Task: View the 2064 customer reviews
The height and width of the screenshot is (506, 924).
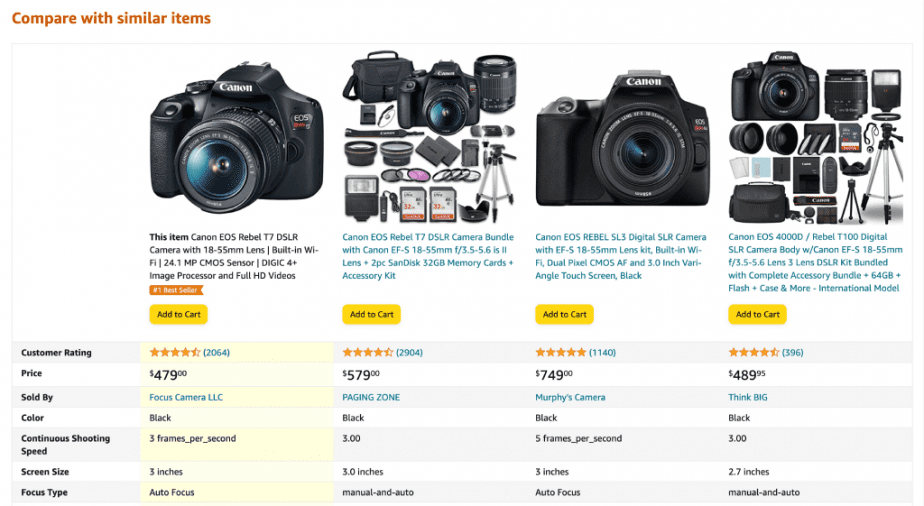Action: click(216, 352)
